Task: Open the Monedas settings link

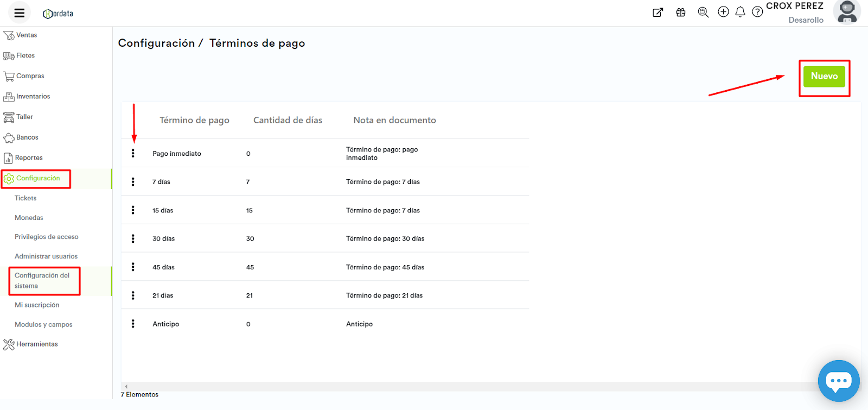Action: (29, 218)
